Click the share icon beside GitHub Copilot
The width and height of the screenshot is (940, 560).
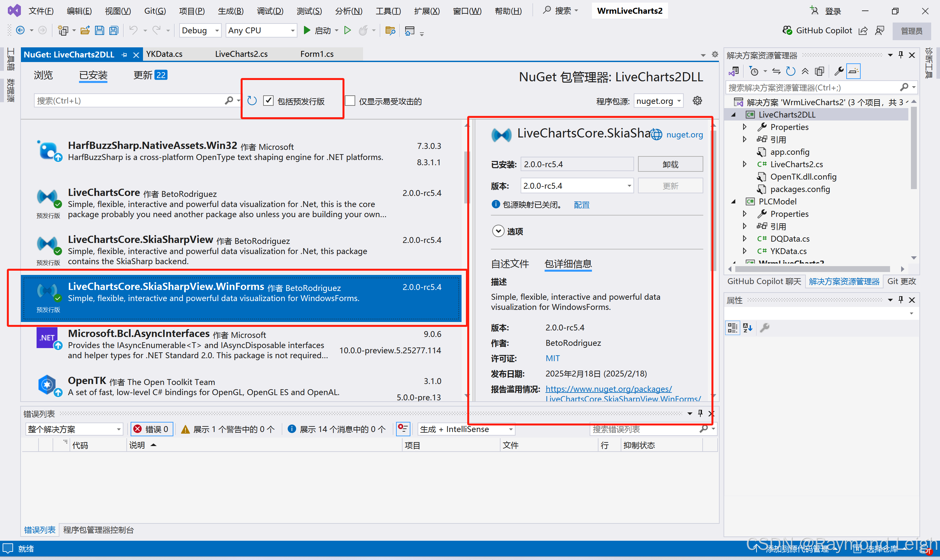[863, 31]
